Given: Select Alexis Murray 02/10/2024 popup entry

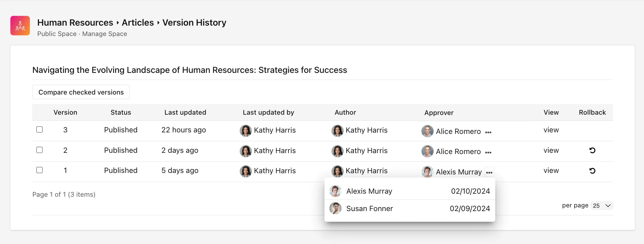Looking at the screenshot, I should point(410,191).
